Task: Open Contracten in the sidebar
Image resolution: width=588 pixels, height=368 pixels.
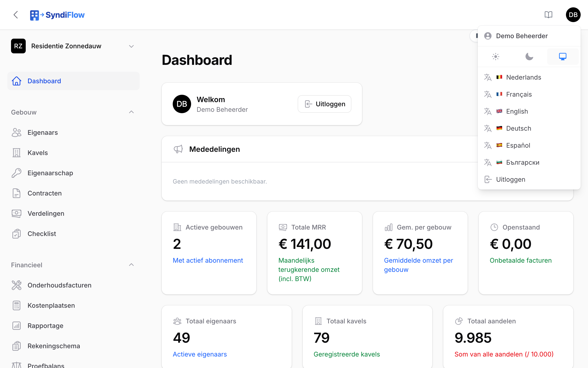Action: pyautogui.click(x=73, y=193)
